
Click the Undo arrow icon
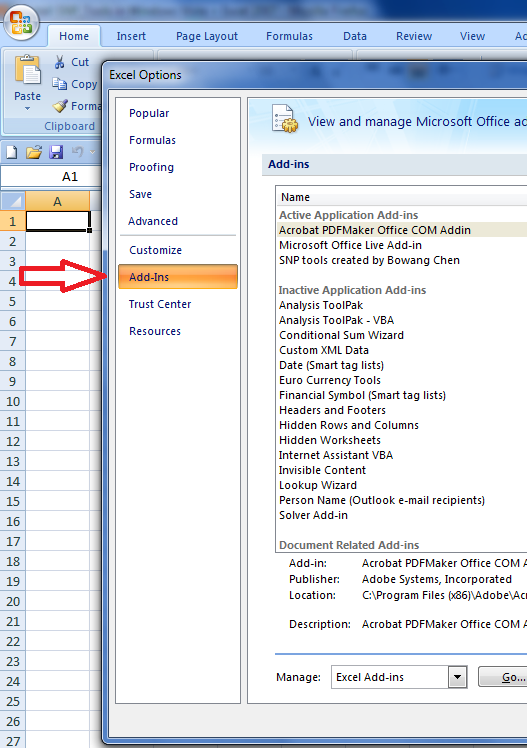[78, 152]
